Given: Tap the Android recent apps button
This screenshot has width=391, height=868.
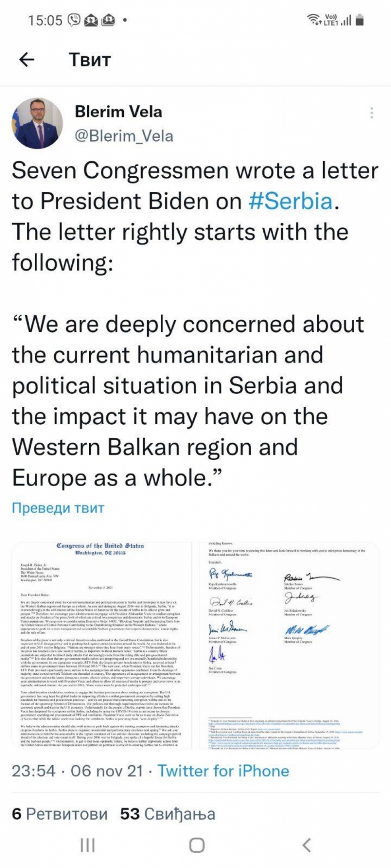Looking at the screenshot, I should coord(88,845).
